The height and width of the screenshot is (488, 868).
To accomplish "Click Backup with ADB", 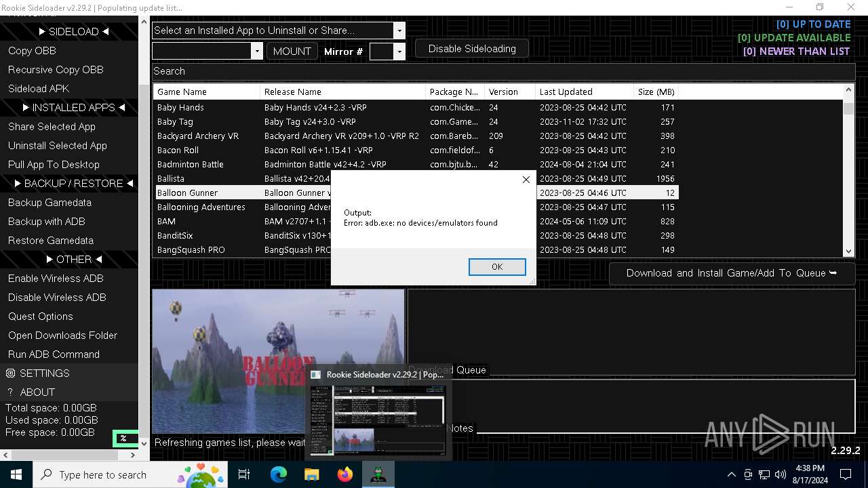I will pos(46,222).
